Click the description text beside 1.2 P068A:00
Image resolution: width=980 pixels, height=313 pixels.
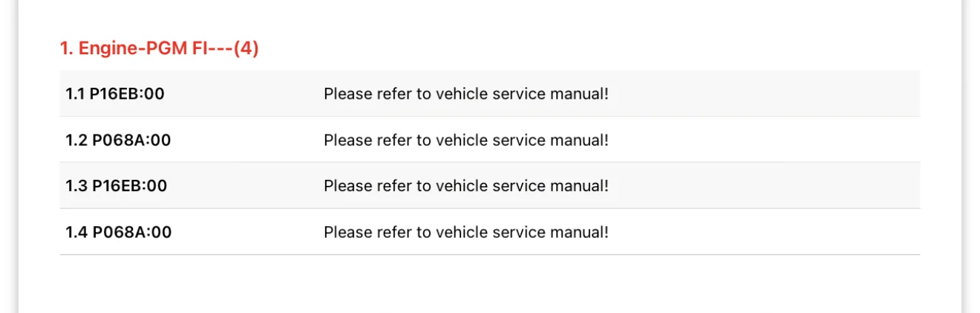click(466, 141)
